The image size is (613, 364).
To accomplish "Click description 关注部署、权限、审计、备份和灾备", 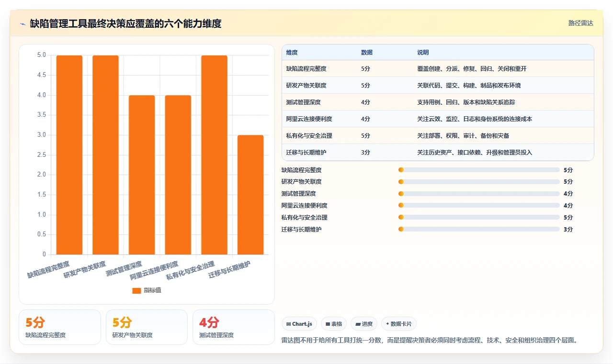I will pyautogui.click(x=463, y=136).
